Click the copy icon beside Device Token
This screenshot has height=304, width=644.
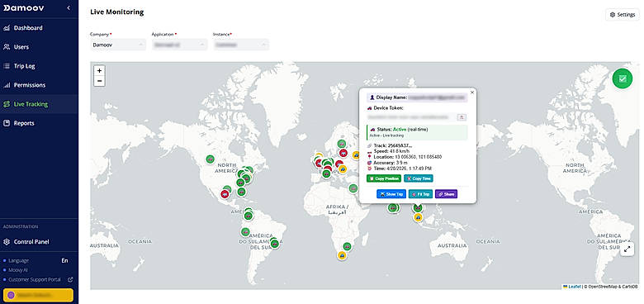tap(462, 117)
